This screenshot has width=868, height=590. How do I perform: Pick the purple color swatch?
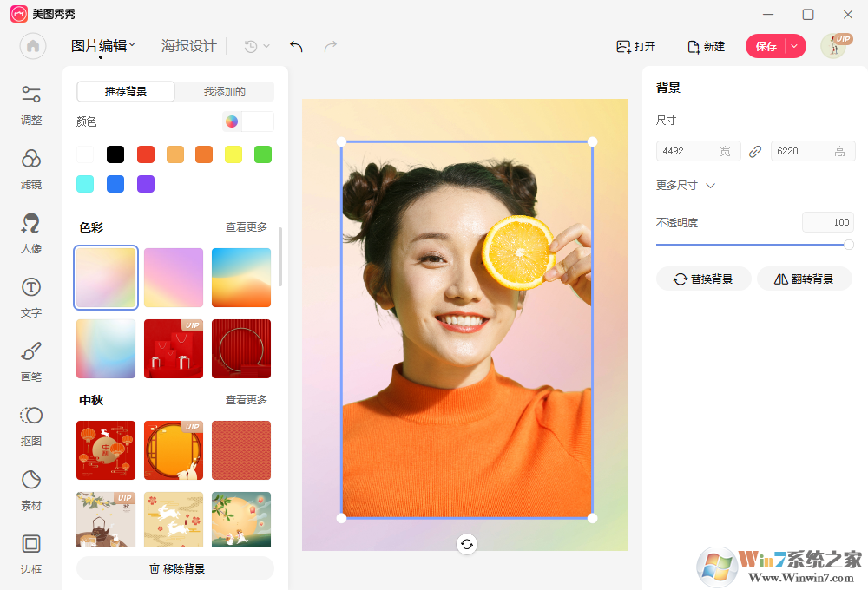[146, 184]
